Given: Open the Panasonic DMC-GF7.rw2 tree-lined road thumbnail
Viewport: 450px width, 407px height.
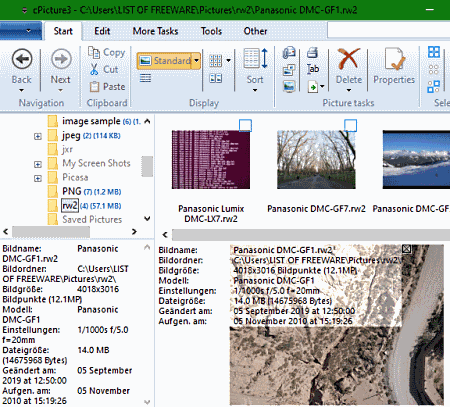Looking at the screenshot, I should click(316, 160).
